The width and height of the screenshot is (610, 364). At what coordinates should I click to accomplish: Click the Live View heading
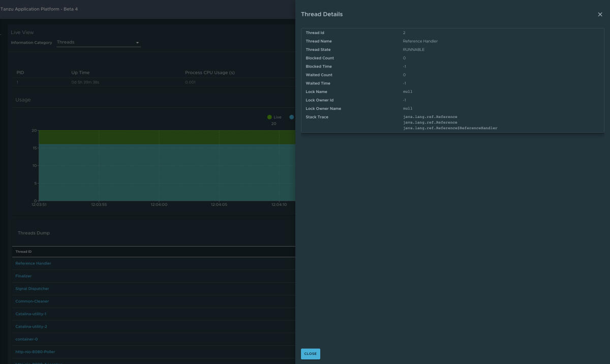[x=22, y=33]
